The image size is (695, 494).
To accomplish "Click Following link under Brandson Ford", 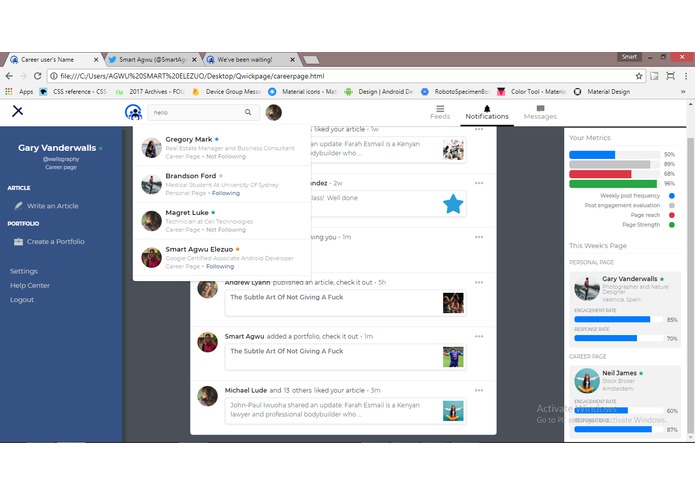I will (x=226, y=193).
